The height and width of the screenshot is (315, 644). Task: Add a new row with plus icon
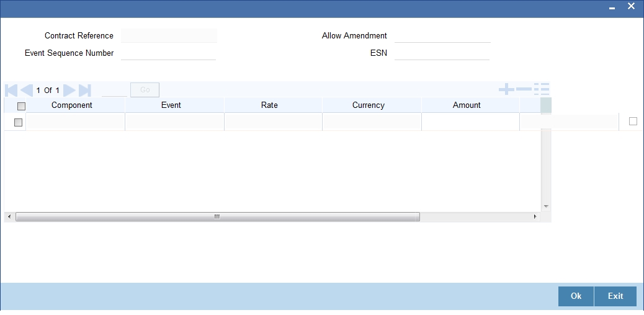pyautogui.click(x=506, y=89)
